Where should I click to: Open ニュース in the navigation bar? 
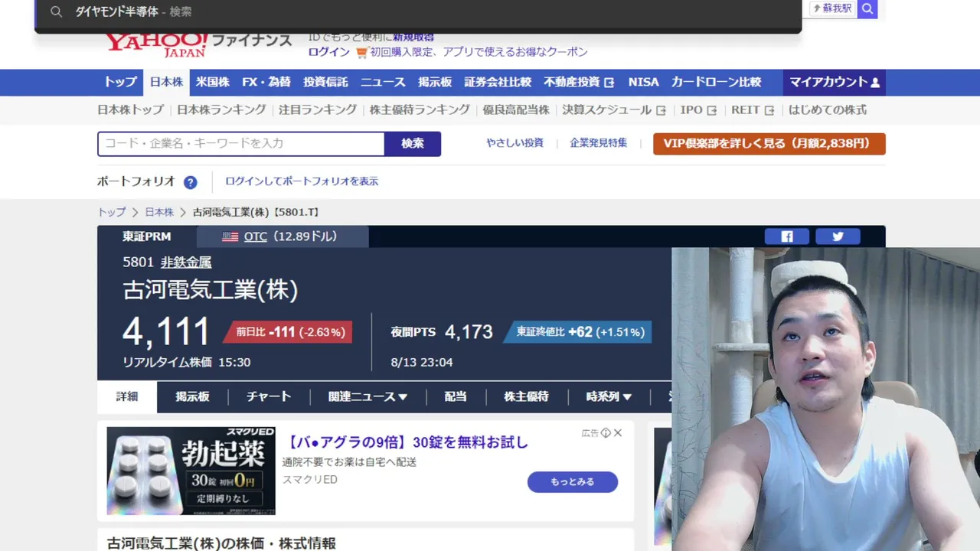click(x=383, y=83)
